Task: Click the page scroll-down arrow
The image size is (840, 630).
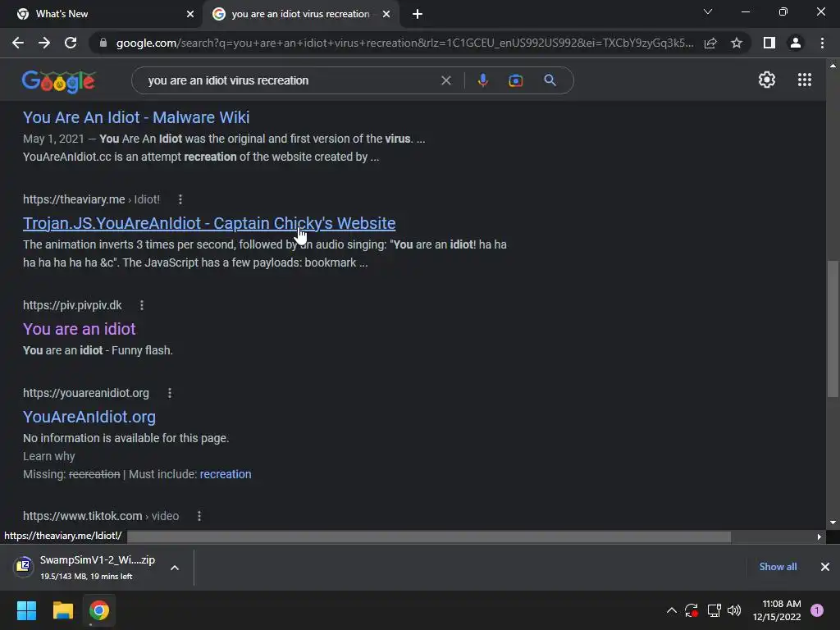Action: click(833, 523)
